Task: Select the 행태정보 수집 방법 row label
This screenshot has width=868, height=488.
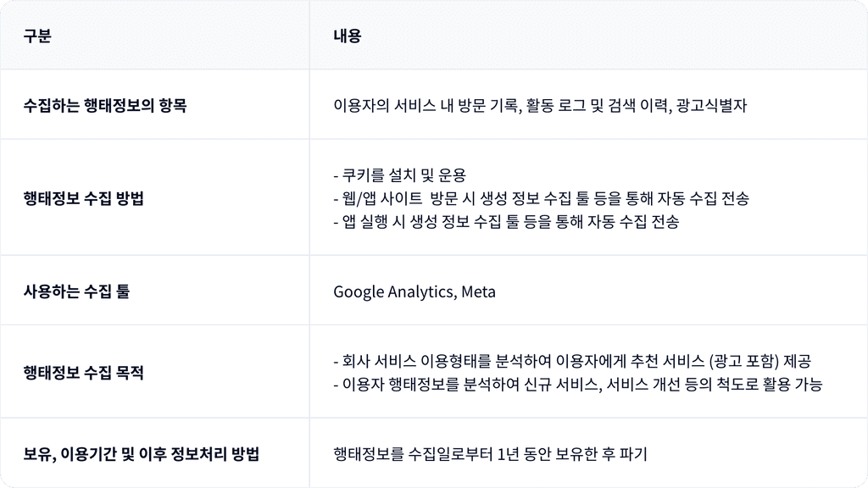Action: [84, 198]
